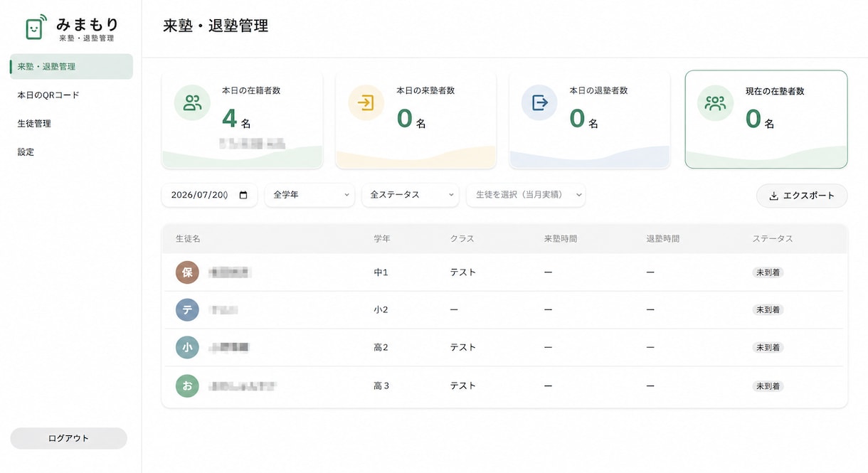Click テスト class cell in 高2 row
This screenshot has height=473, width=868.
463,347
